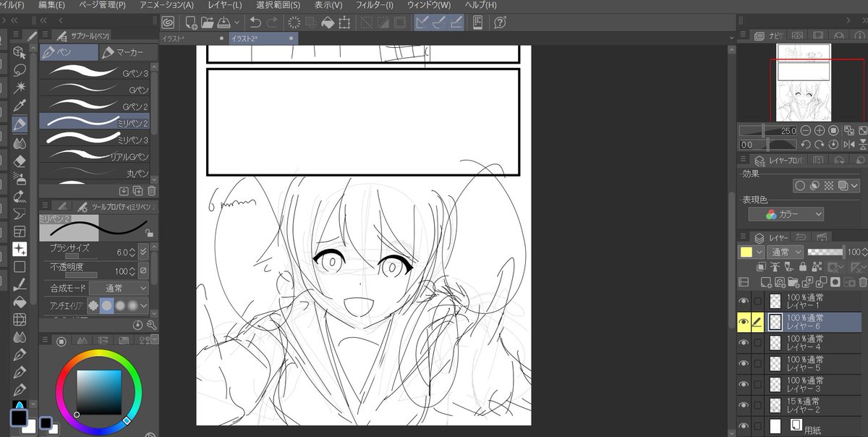The image size is (868, 437).
Task: Click the Scale/Rotate transform icon
Action: pyautogui.click(x=344, y=22)
